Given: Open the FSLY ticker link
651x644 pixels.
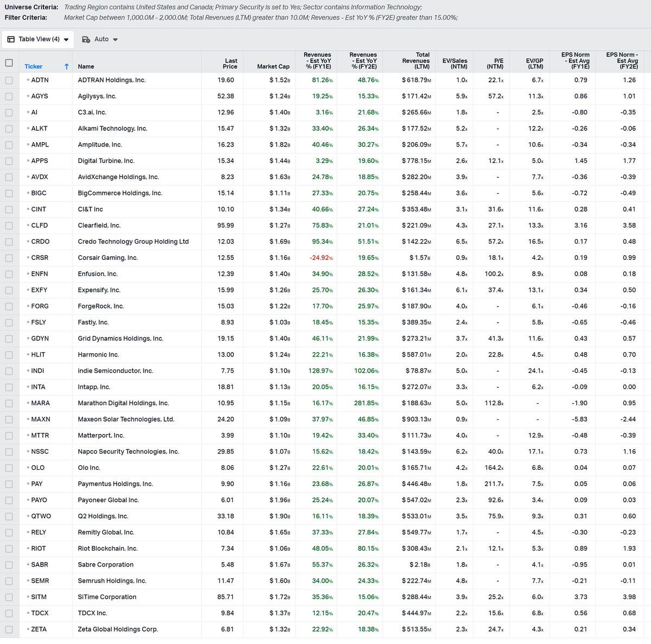Looking at the screenshot, I should point(39,323).
